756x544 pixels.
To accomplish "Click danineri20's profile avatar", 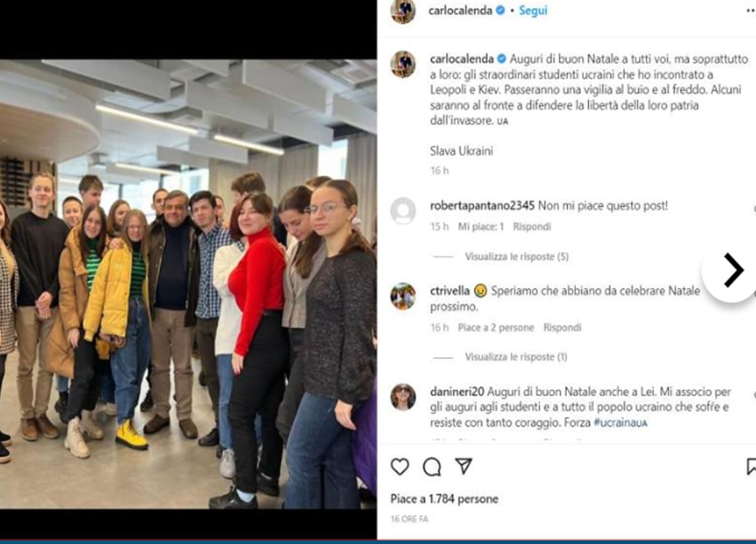I will point(403,397).
